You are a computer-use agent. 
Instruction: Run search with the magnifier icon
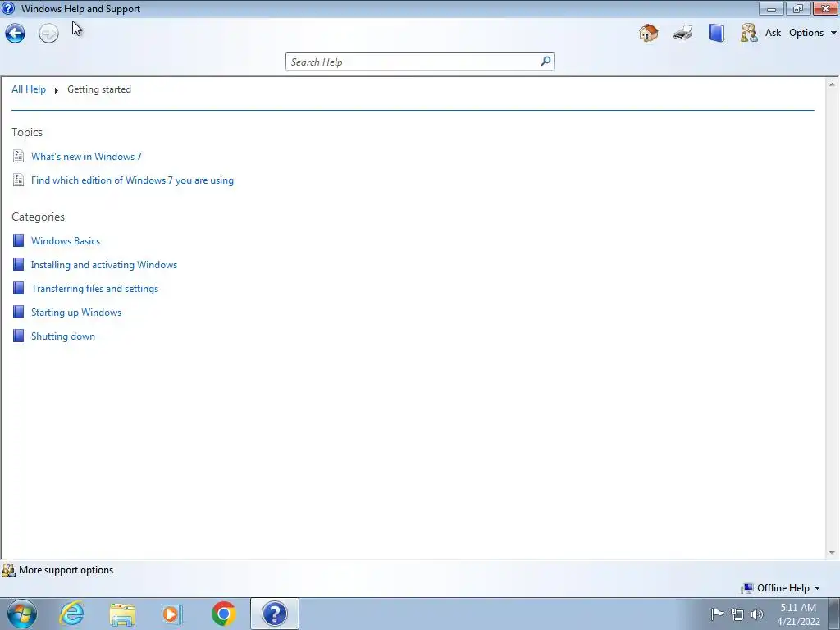tap(546, 61)
